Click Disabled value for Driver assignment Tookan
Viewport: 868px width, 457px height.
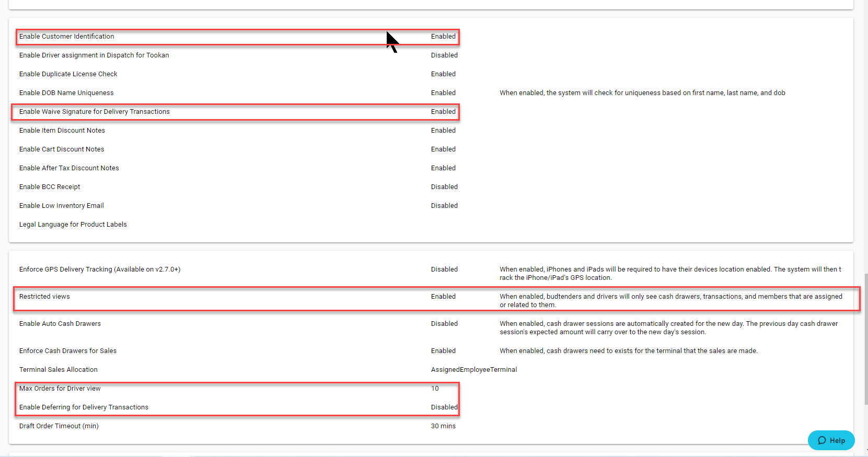pyautogui.click(x=444, y=55)
